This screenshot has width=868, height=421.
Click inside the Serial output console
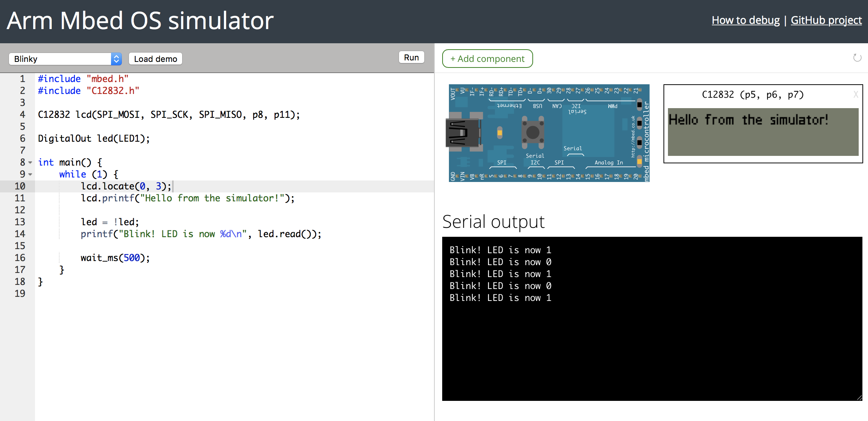pyautogui.click(x=652, y=336)
